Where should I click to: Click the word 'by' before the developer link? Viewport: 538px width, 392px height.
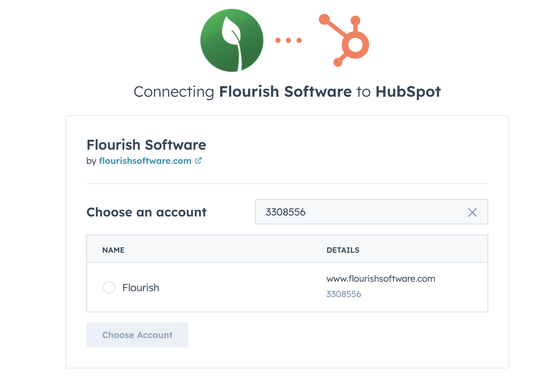91,161
